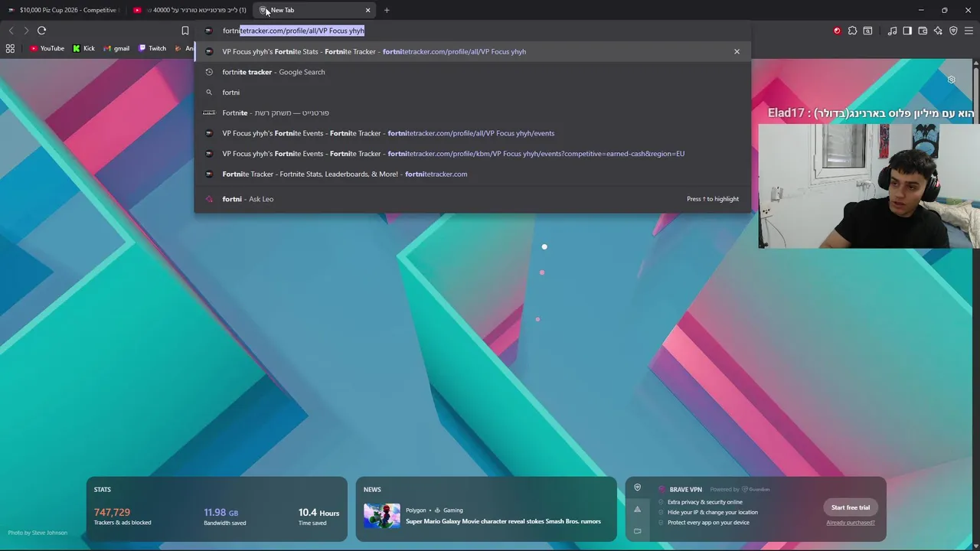Open the Super Mario Galaxy Movie news headline
This screenshot has height=551, width=980.
coord(503,521)
